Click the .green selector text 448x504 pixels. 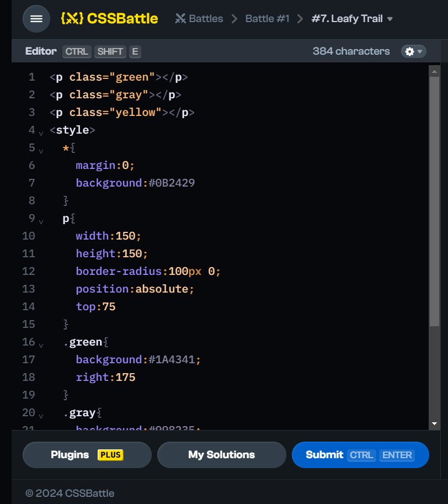[x=83, y=342]
